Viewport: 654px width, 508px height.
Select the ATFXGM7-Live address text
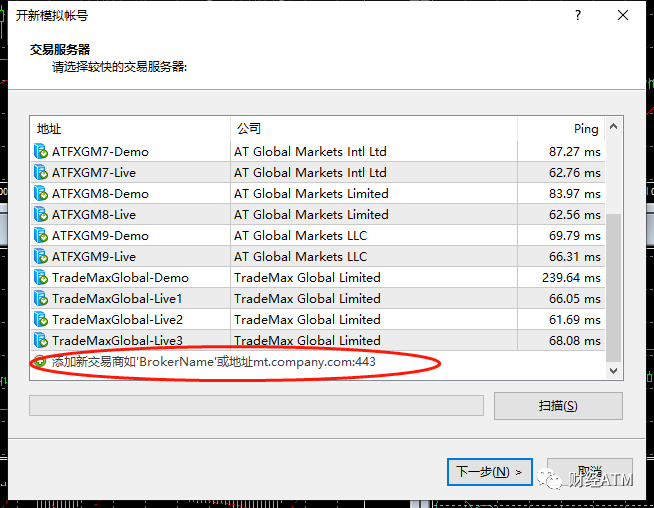(x=94, y=172)
